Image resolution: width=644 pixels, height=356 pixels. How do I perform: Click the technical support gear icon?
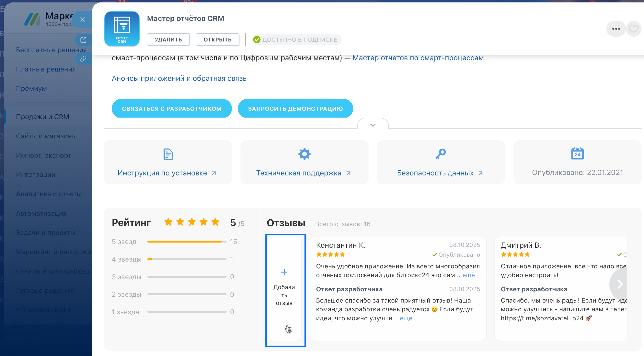[304, 154]
